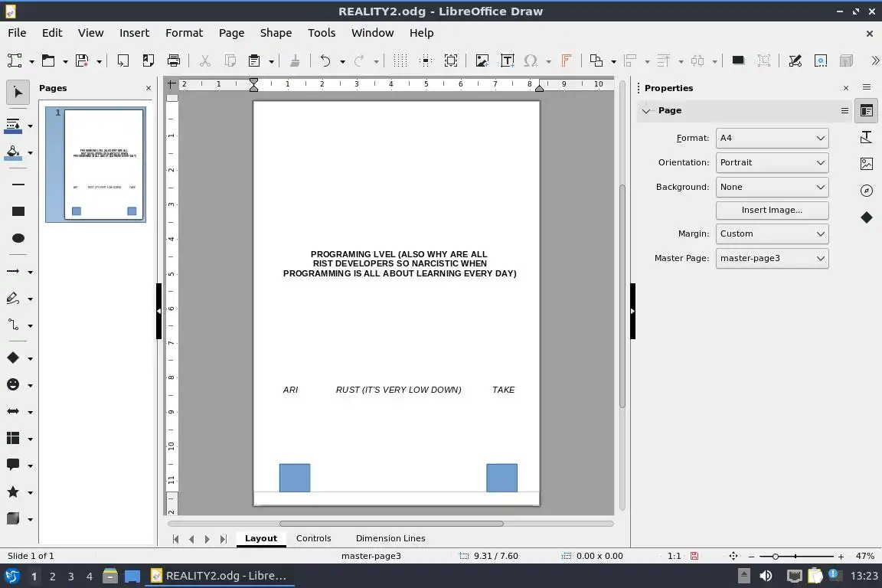Select the Ellipse tool

[x=18, y=238]
